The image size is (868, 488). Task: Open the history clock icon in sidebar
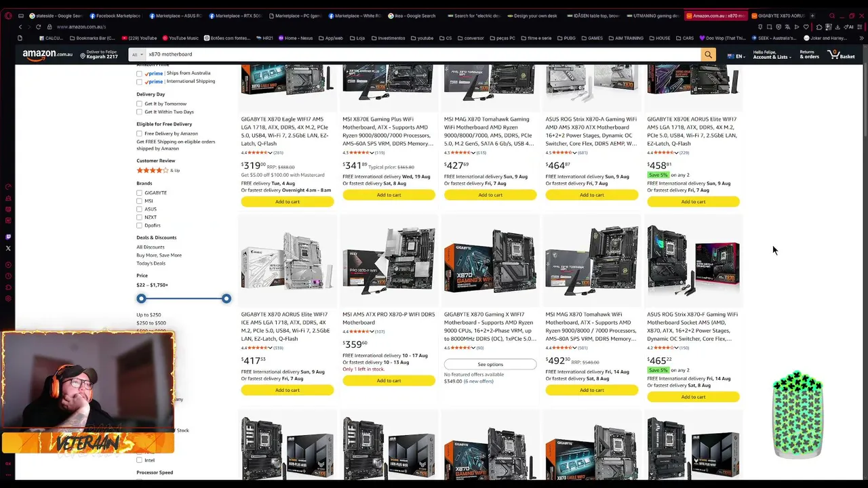click(x=8, y=277)
